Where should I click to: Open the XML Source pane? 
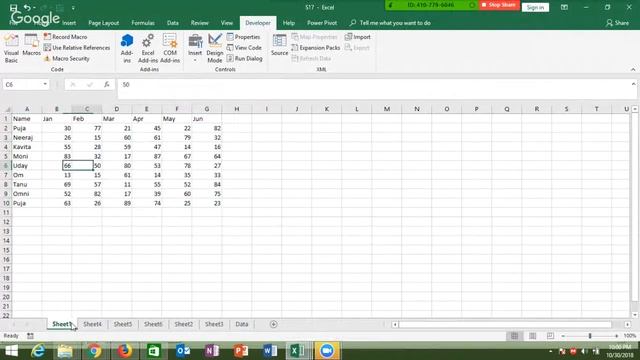click(x=280, y=45)
